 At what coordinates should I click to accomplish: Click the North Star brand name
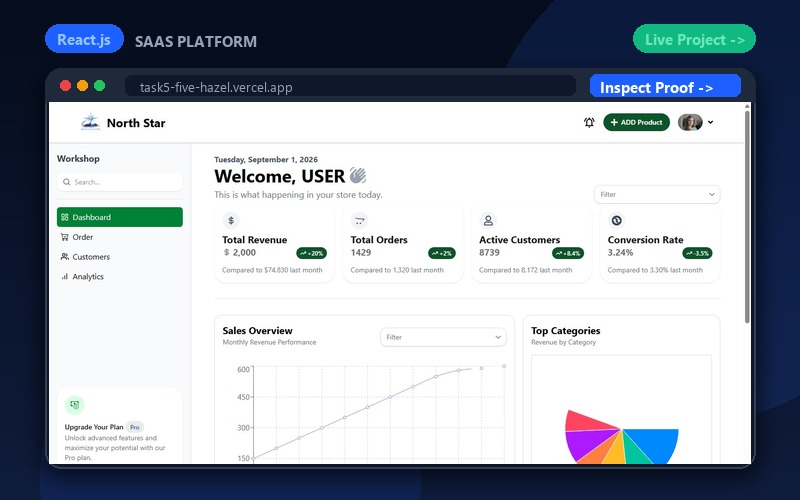pyautogui.click(x=136, y=123)
